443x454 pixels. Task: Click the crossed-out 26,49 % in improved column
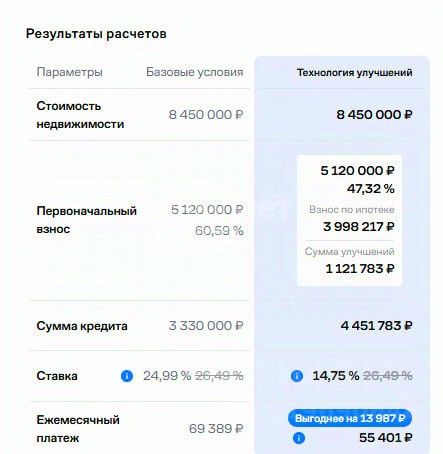pos(388,376)
